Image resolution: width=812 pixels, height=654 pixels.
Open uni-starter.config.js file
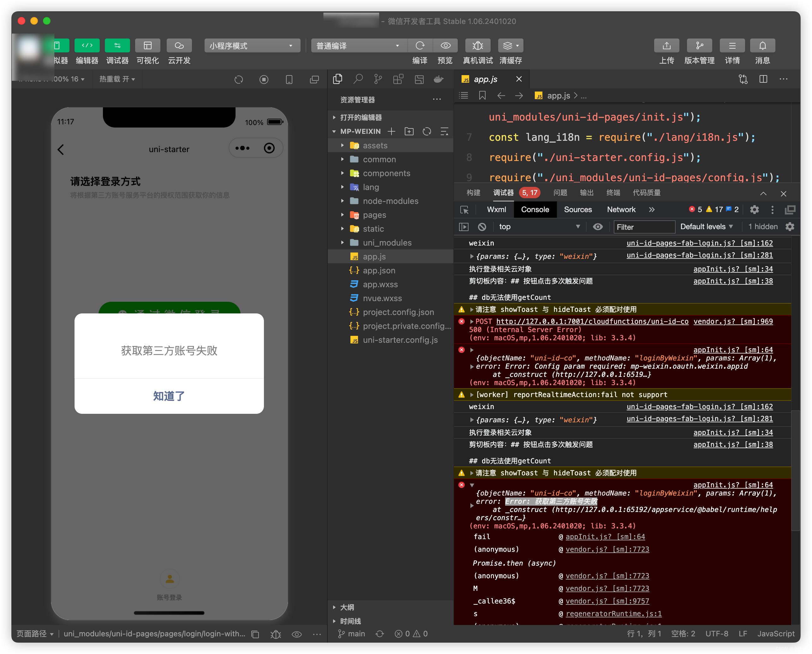click(390, 340)
